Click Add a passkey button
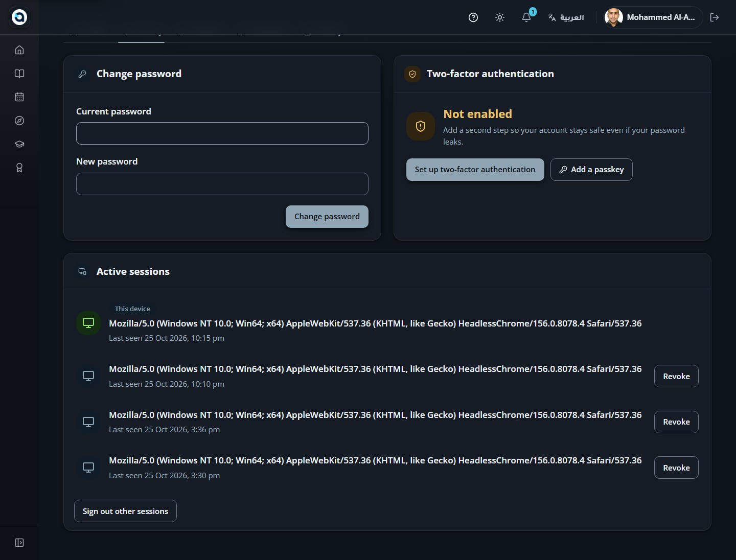The image size is (736, 560). (x=591, y=170)
